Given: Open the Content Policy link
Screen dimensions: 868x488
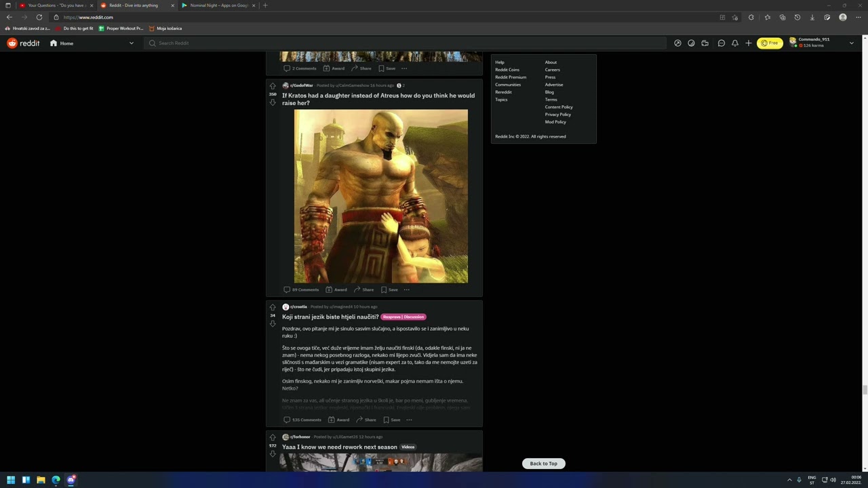Looking at the screenshot, I should click(559, 107).
